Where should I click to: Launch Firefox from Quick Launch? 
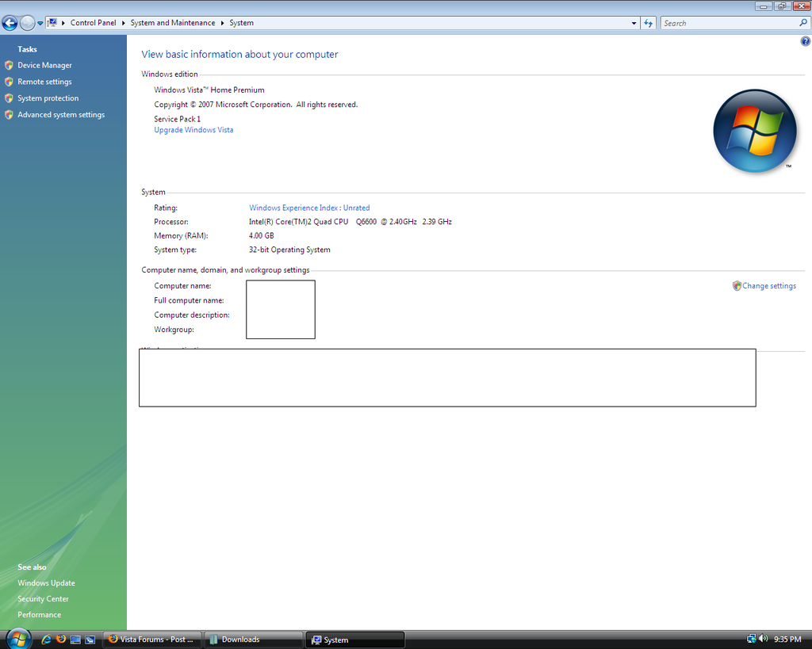60,639
